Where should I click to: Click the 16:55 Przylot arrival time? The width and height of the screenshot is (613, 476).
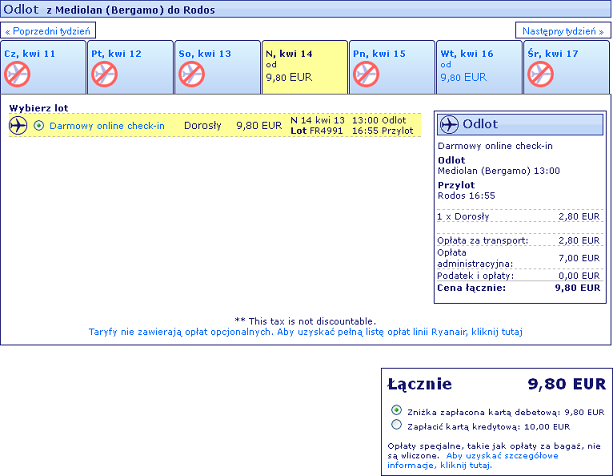[x=382, y=131]
